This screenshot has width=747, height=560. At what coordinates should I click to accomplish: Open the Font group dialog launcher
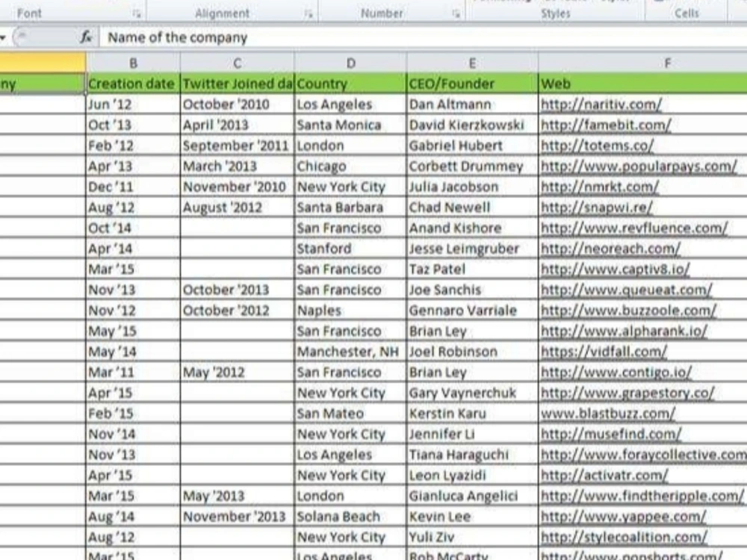click(137, 14)
